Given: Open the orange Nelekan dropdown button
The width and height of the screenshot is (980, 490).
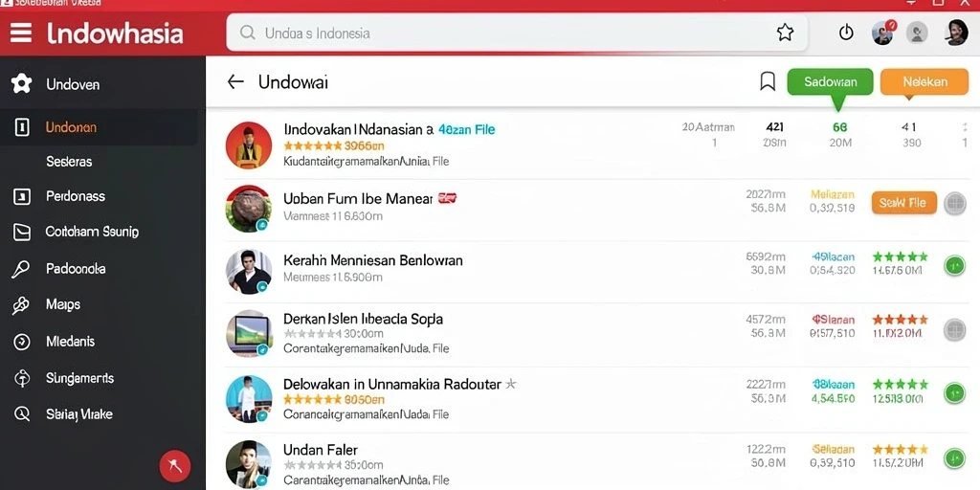Looking at the screenshot, I should point(924,82).
